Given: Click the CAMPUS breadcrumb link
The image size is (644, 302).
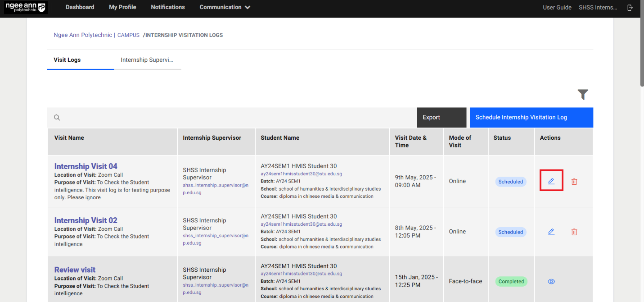Looking at the screenshot, I should tap(128, 35).
